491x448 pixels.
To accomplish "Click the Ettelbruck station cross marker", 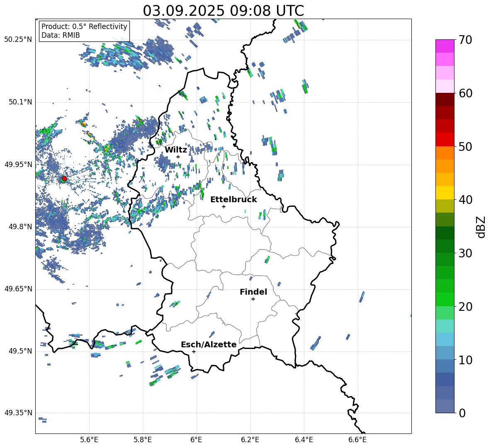I will pos(224,206).
